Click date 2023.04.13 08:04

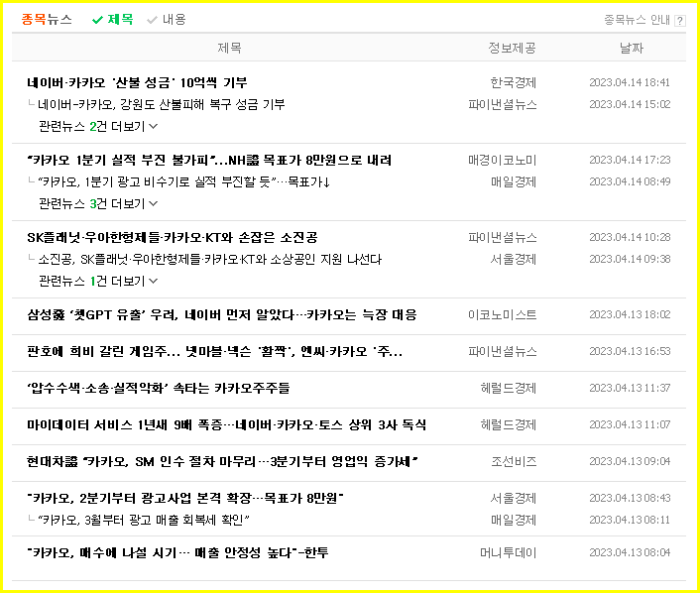(630, 552)
